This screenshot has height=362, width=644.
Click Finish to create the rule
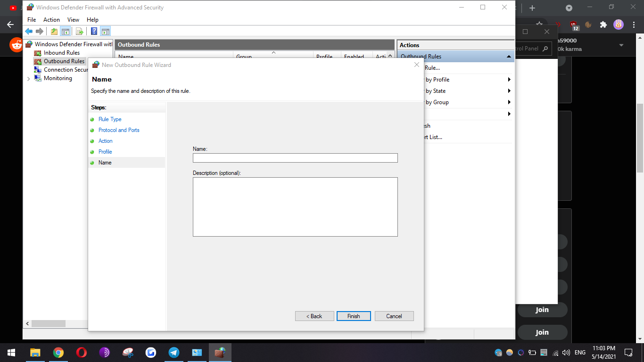[354, 316]
